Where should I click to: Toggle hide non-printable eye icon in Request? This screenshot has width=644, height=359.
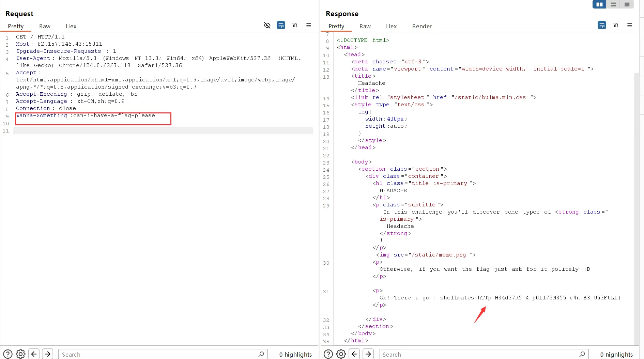click(x=267, y=25)
